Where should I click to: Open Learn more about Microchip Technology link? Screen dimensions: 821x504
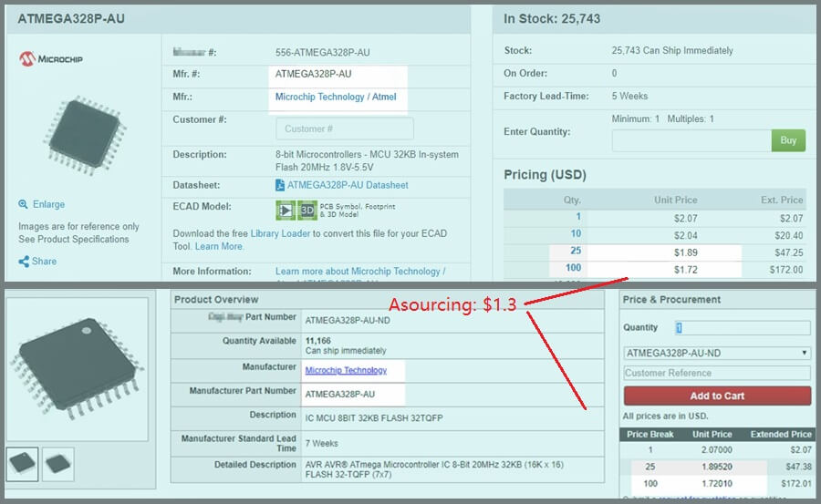[360, 271]
